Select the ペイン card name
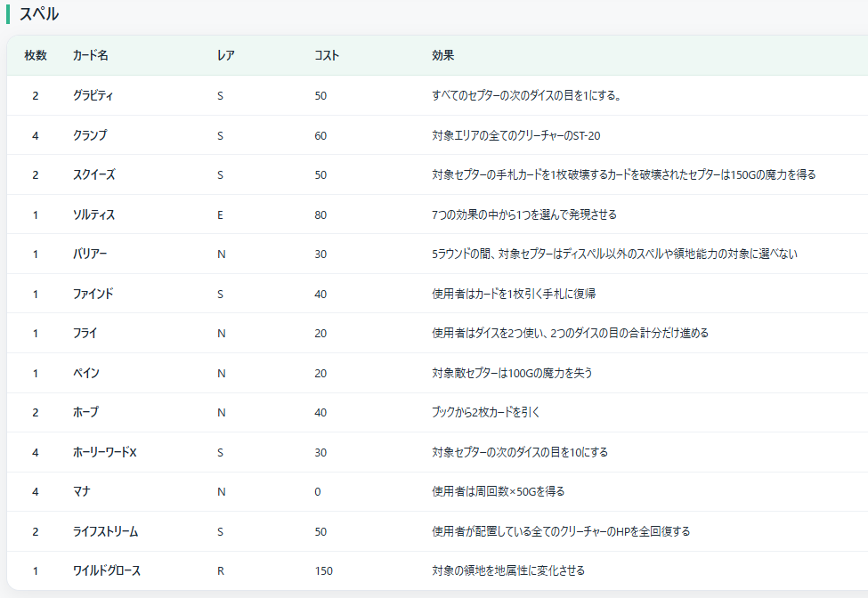The height and width of the screenshot is (598, 868). [x=85, y=373]
